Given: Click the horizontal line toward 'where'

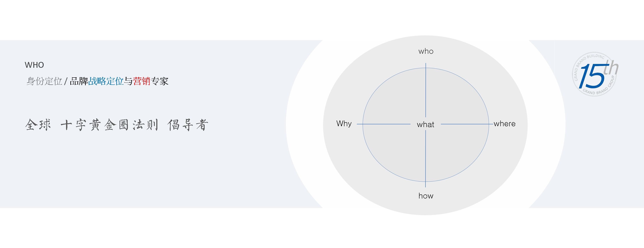Looking at the screenshot, I should click(x=467, y=124).
